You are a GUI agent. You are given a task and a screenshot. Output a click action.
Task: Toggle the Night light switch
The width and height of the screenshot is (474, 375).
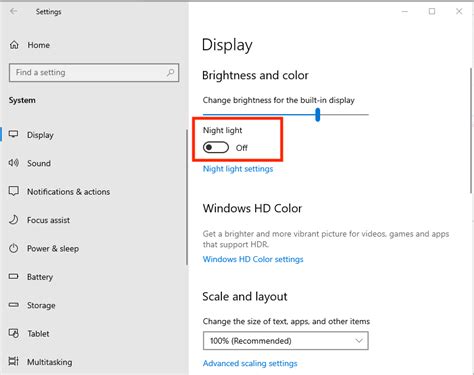tap(216, 147)
